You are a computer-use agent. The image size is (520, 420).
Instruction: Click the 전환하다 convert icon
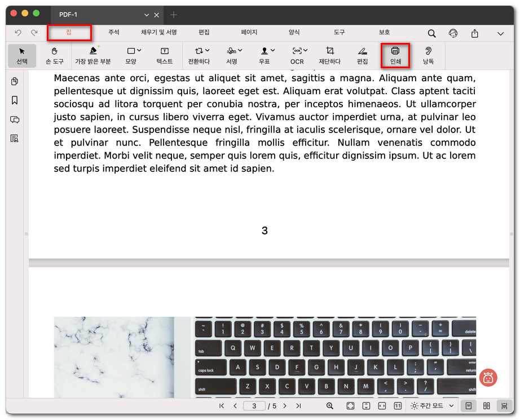(199, 51)
